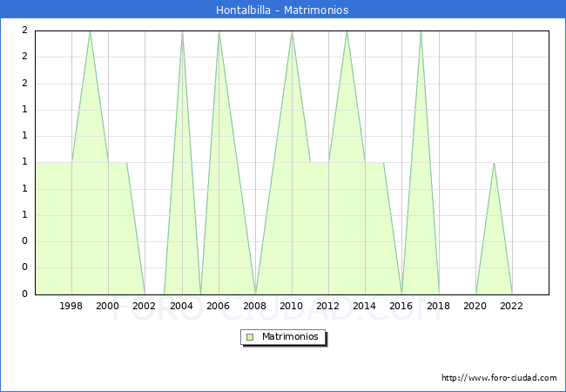This screenshot has height=392, width=566.
Task: Click the peak data point at 1999
Action: [x=90, y=31]
